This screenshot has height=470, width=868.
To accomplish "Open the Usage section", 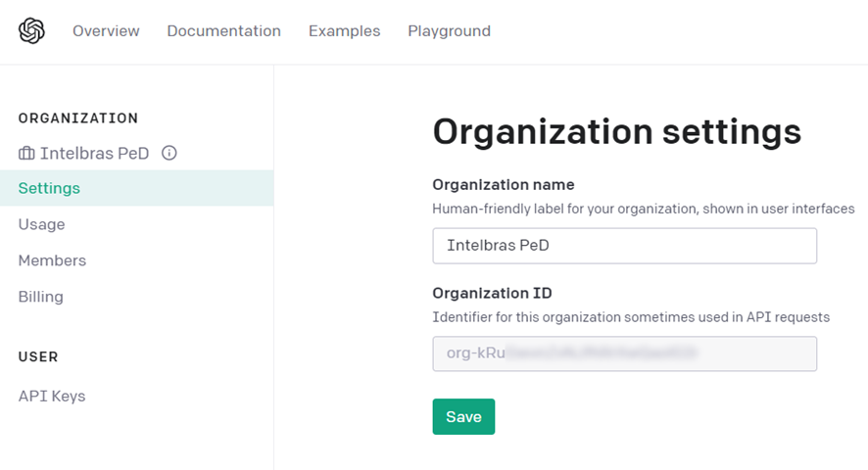I will [x=41, y=224].
